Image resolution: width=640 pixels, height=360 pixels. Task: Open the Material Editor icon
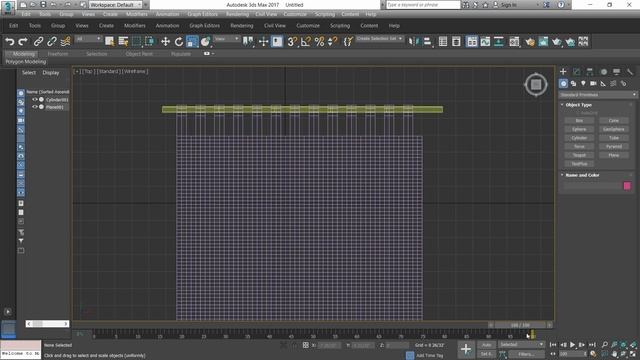point(514,41)
